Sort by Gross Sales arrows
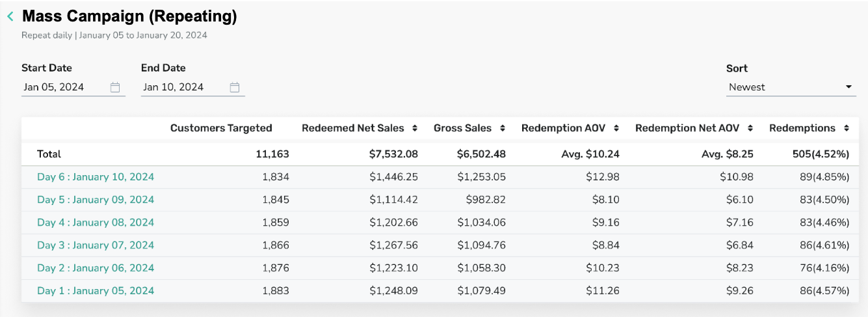Viewport: 868px width, 317px height. point(503,128)
